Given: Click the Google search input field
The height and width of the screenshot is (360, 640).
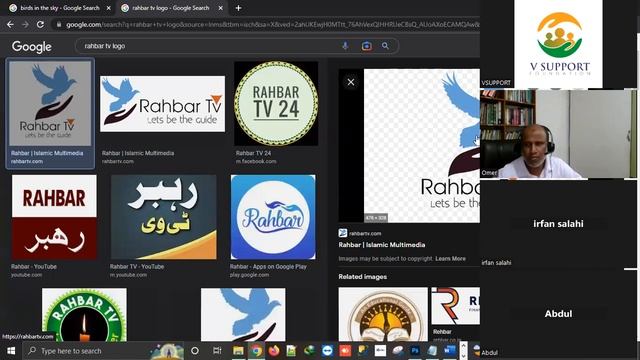Looking at the screenshot, I should click(208, 46).
